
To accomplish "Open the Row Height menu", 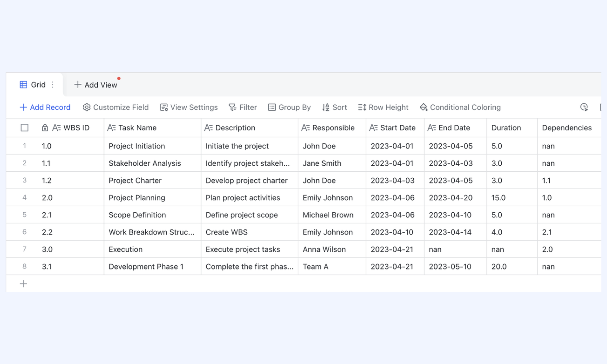I will pos(383,107).
